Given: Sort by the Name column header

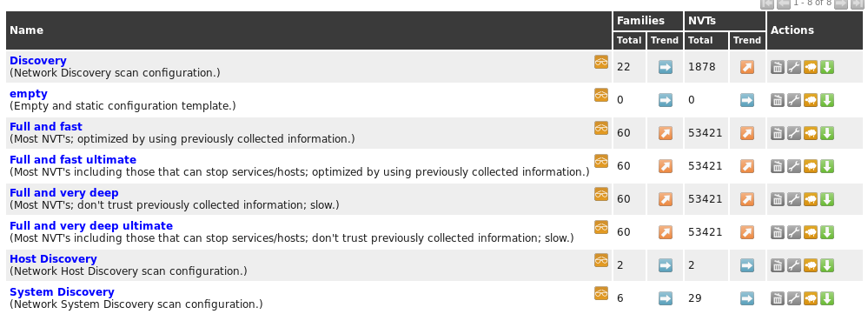Looking at the screenshot, I should (x=27, y=30).
